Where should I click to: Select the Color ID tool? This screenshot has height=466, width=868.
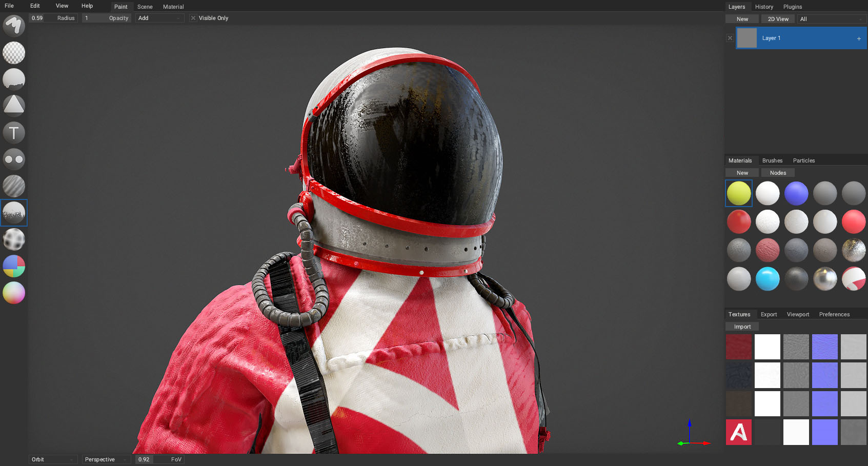[14, 266]
